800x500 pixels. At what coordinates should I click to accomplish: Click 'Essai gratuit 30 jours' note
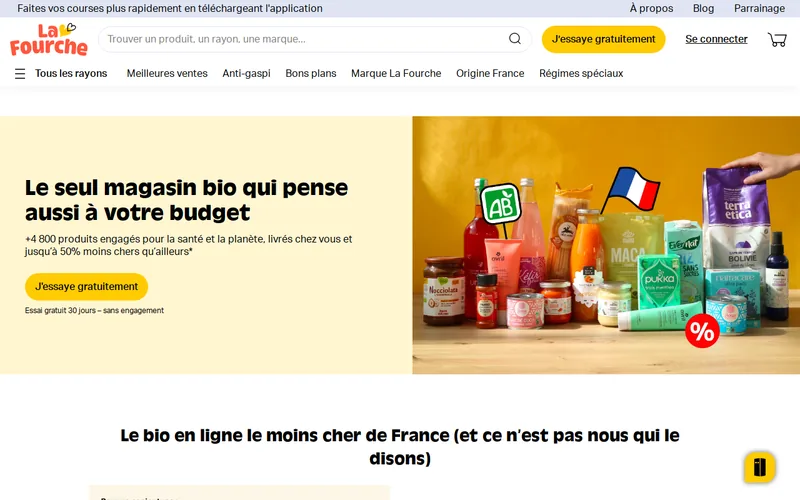pos(94,310)
